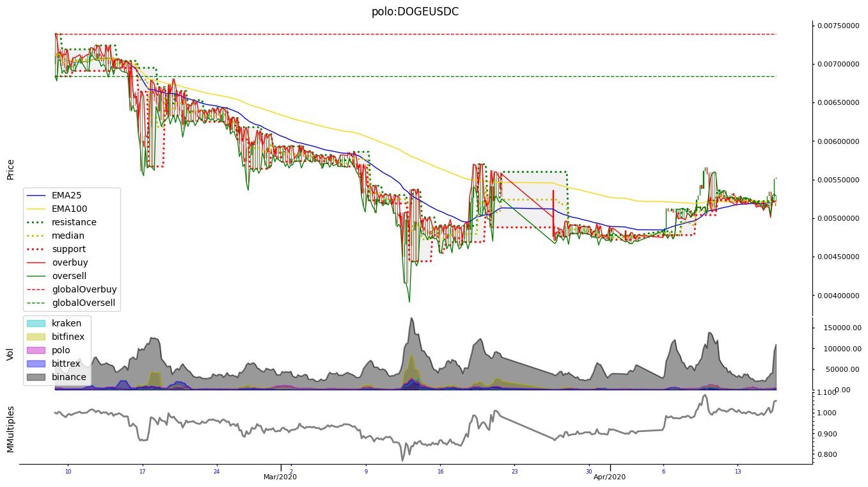The width and height of the screenshot is (868, 487).
Task: Click date tick label 17
Action: tap(143, 472)
